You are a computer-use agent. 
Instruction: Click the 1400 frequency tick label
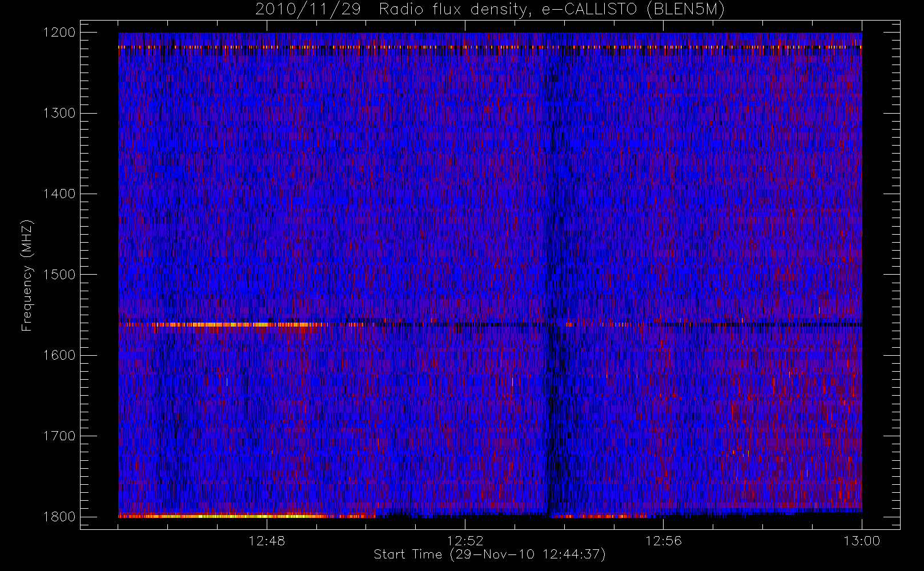[59, 194]
